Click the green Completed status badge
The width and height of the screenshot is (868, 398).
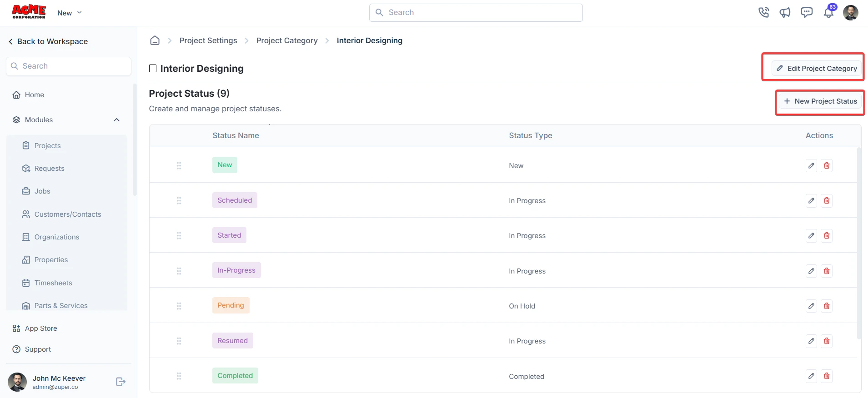(x=235, y=376)
